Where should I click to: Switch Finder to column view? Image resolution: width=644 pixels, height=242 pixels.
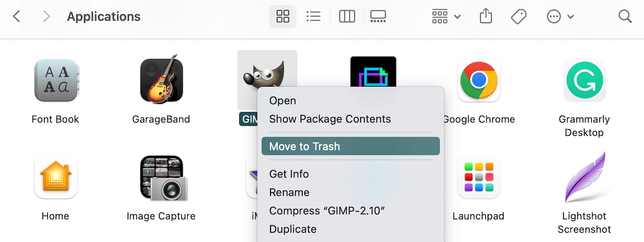click(347, 17)
